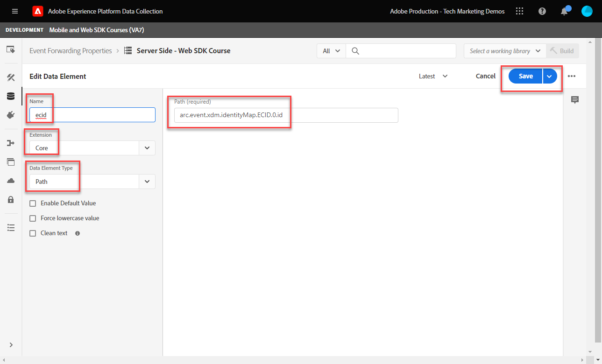Click the Adobe logo in header
The width and height of the screenshot is (602, 364).
click(38, 11)
